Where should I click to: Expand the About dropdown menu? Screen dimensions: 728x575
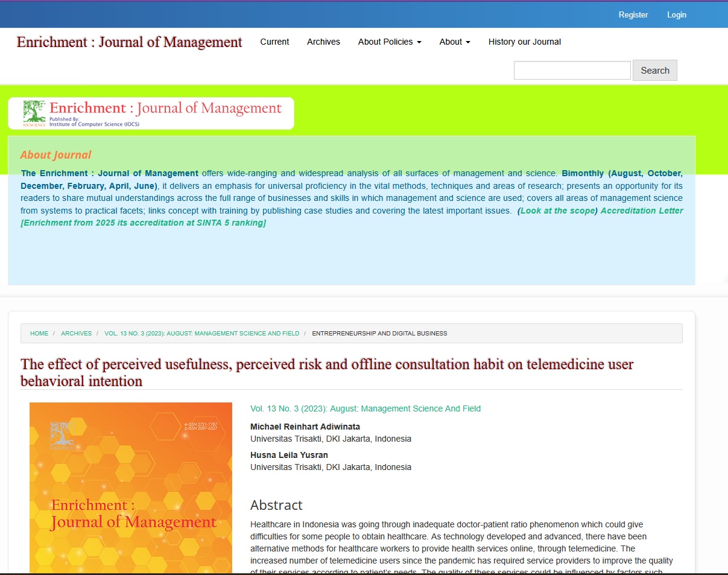pyautogui.click(x=455, y=42)
